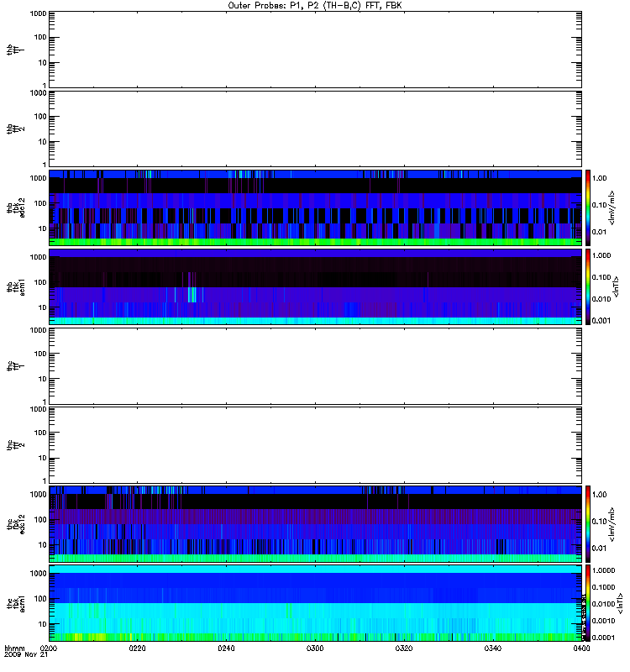Click the 'thb fbk scm1' y-axis title

pos(16,286)
